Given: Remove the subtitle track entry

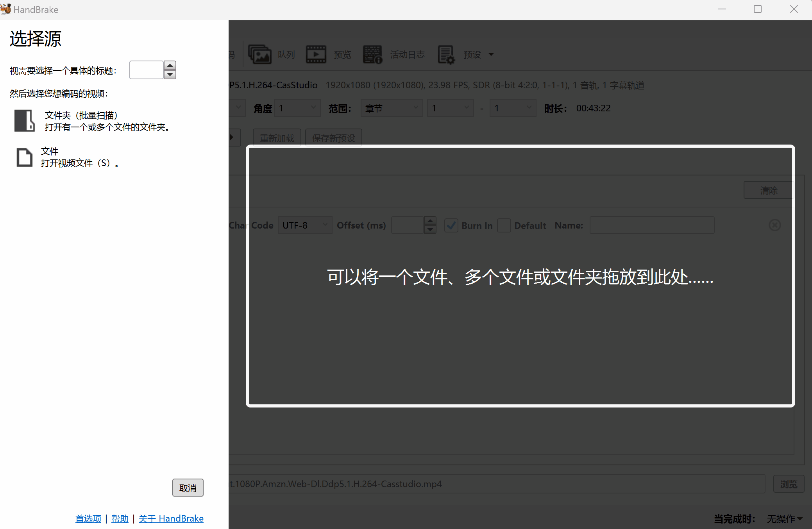Looking at the screenshot, I should [775, 225].
